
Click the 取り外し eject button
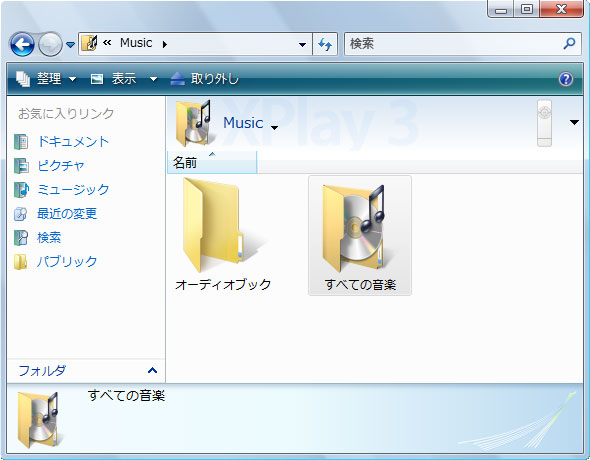(204, 79)
